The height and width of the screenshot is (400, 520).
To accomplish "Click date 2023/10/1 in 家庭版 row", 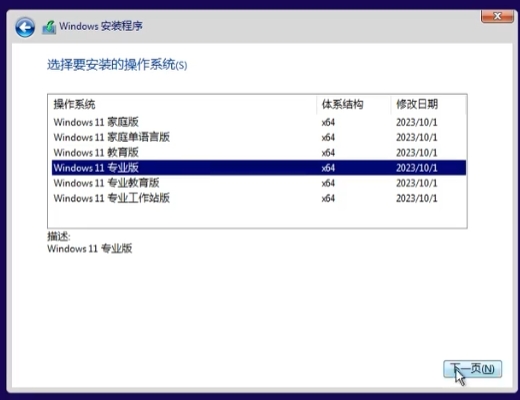I will click(x=416, y=122).
